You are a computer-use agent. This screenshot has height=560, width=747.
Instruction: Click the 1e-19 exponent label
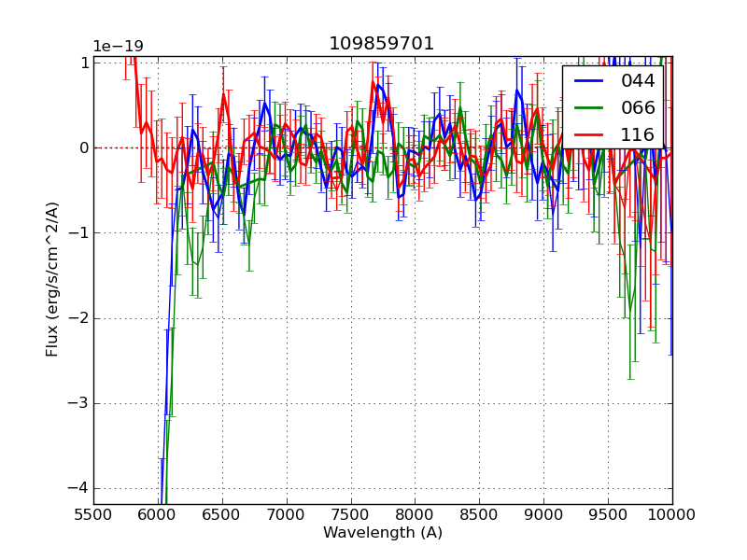coord(118,47)
